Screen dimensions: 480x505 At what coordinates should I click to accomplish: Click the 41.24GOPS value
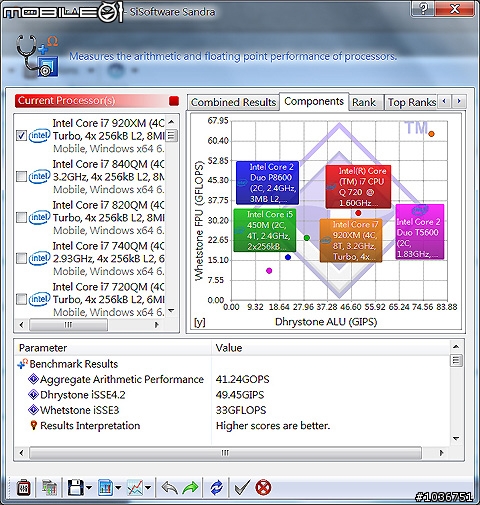(242, 379)
